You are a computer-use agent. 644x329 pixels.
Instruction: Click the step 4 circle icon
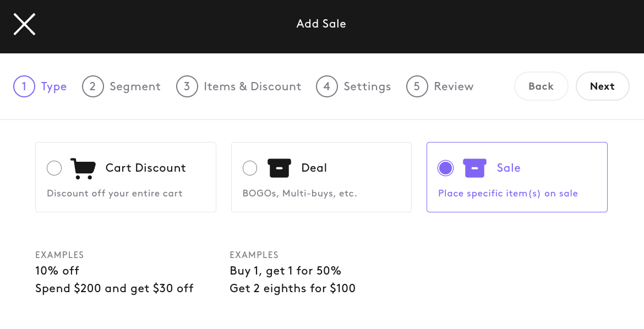[x=327, y=86]
